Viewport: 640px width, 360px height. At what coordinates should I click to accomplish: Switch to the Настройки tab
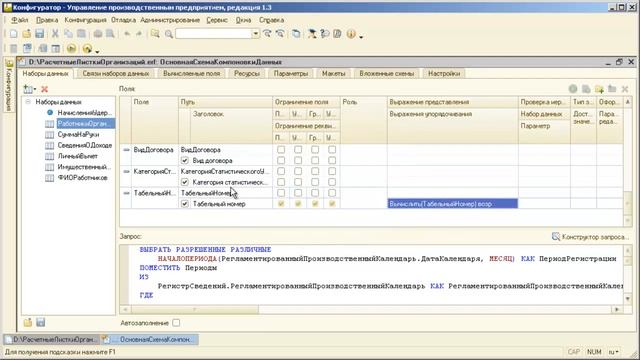(444, 73)
